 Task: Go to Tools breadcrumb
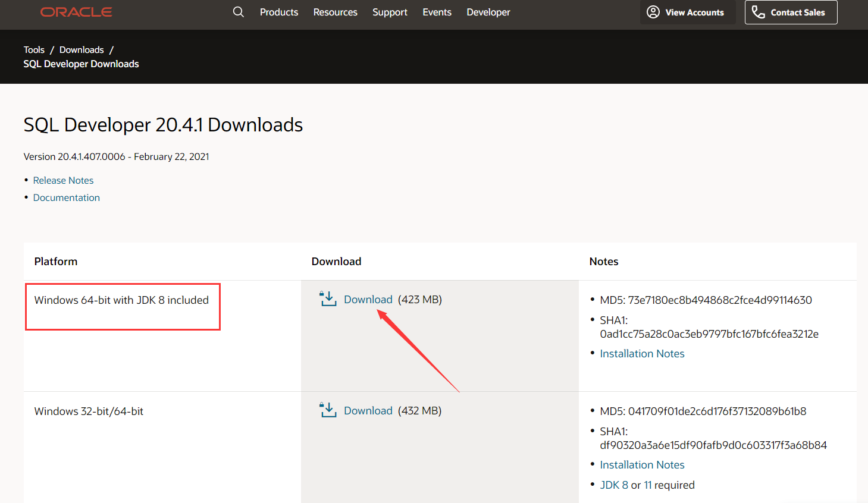pos(34,50)
